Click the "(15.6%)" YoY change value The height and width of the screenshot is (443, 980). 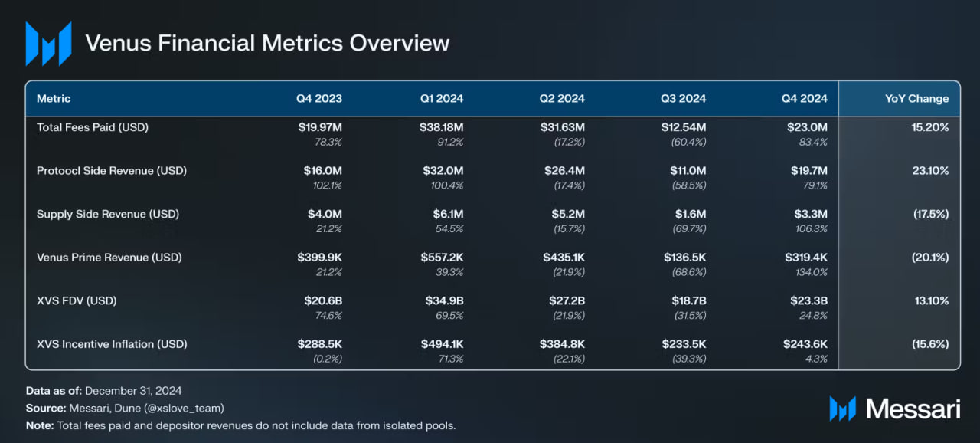coord(931,344)
